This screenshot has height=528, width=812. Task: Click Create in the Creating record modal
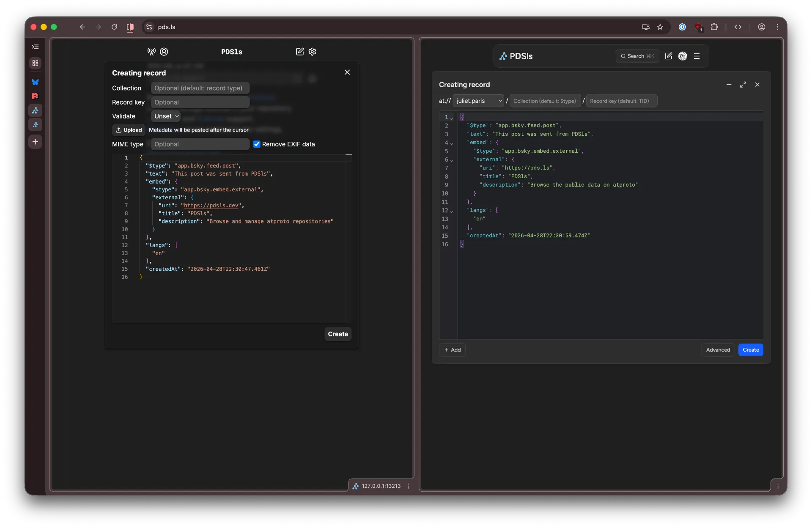pos(337,334)
